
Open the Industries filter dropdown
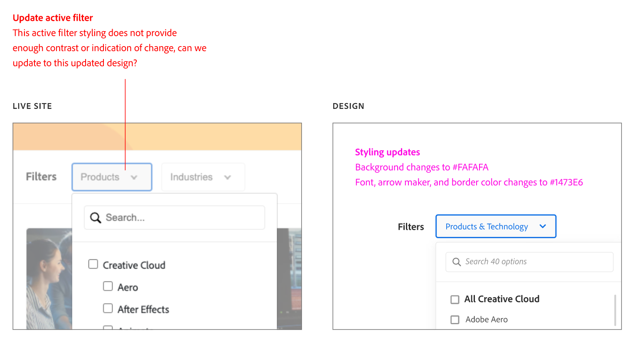coord(203,177)
